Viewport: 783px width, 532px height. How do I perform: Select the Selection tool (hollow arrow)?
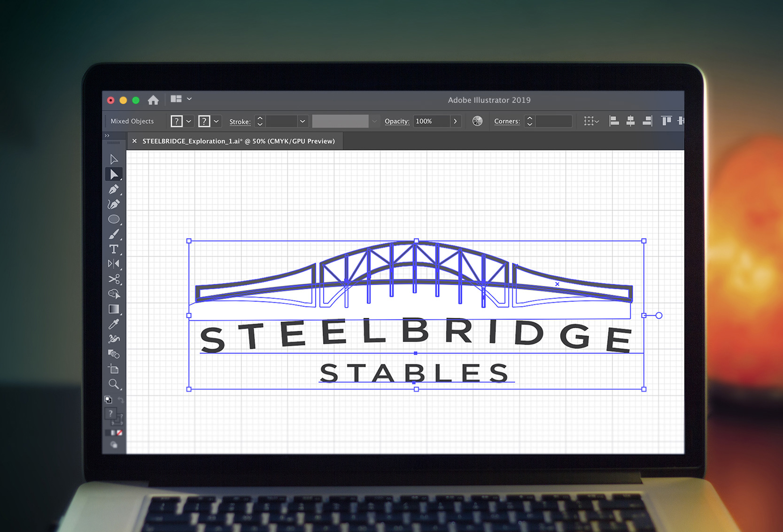coord(114,159)
